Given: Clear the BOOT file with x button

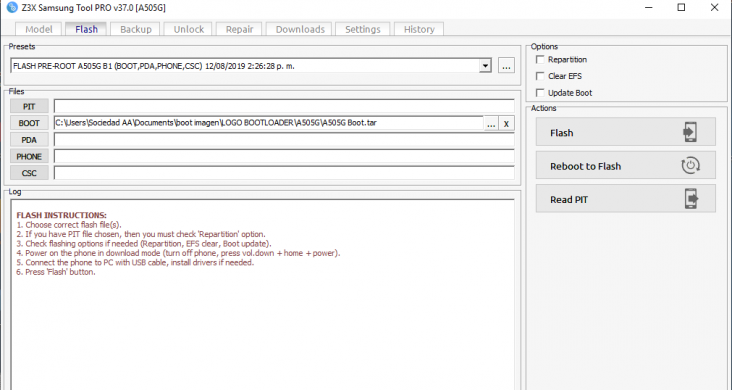Looking at the screenshot, I should point(506,124).
